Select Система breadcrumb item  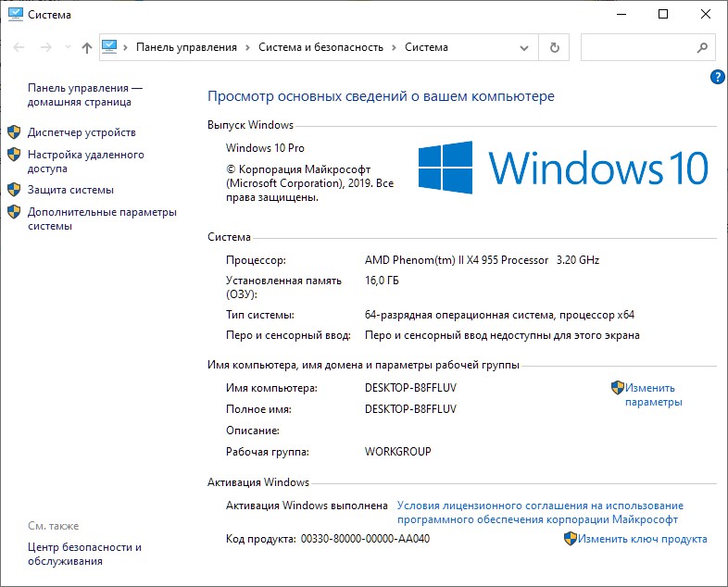tap(426, 47)
